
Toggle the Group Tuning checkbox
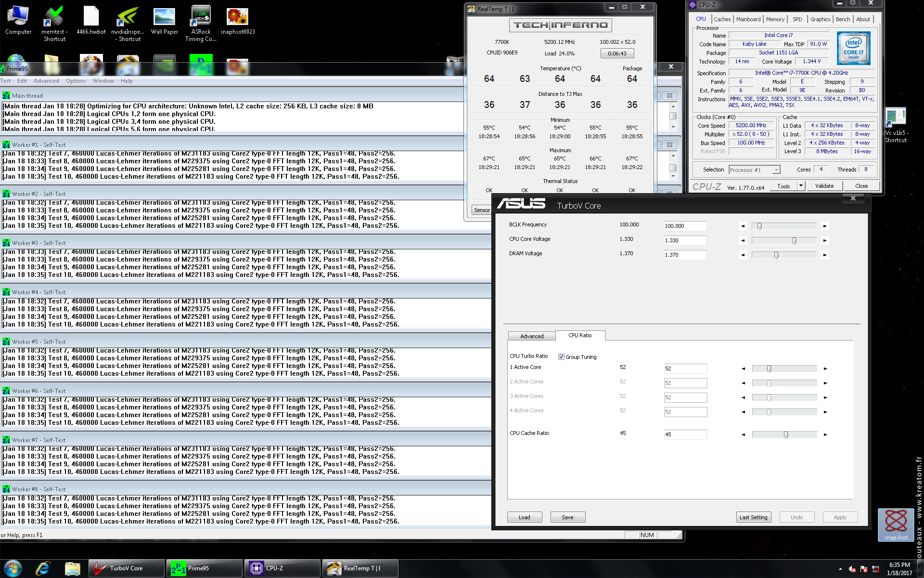tap(561, 357)
